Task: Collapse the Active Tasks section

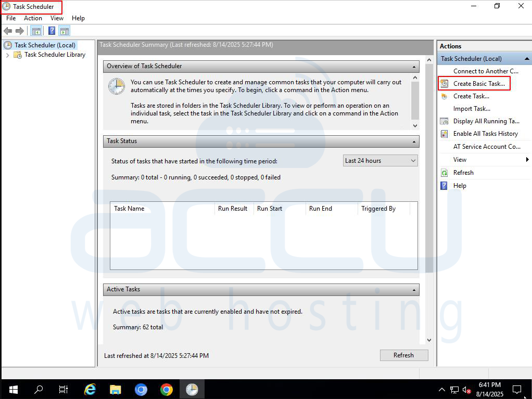Action: pos(415,290)
